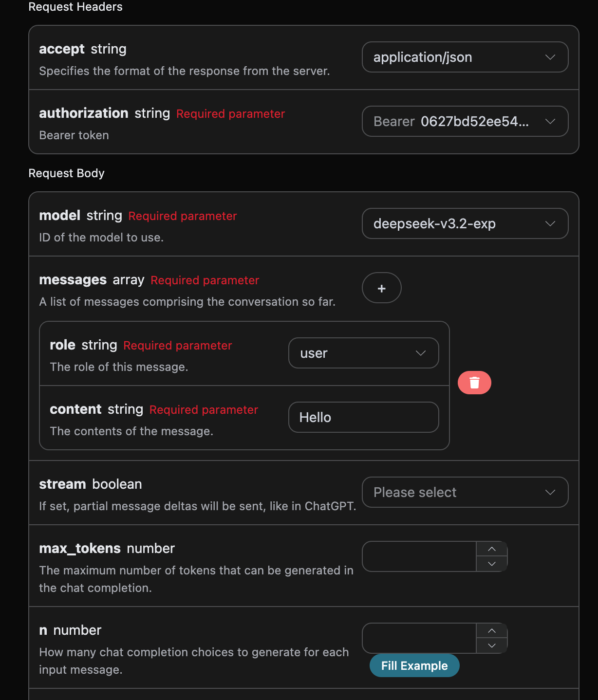
Task: Expand the authorization Bearer token dropdown
Action: pyautogui.click(x=465, y=121)
